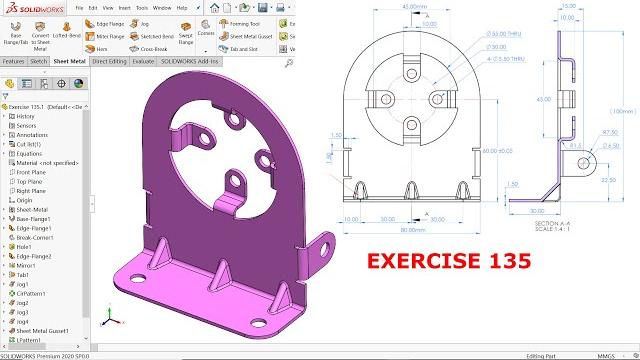Open the DisplayManager sphere tab
Image resolution: width=640 pixels, height=360 pixels.
(79, 84)
